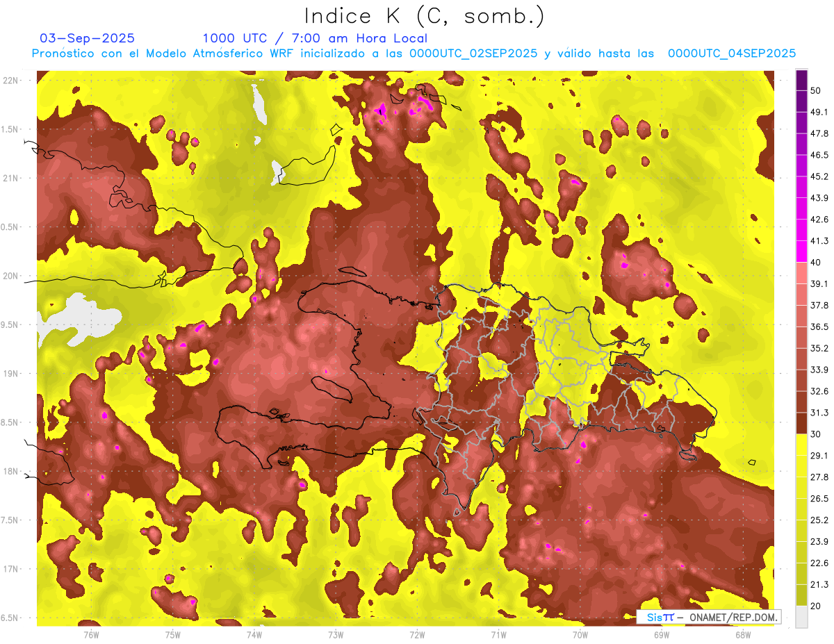Click the longitude axis label "71W"
The height and width of the screenshot is (644, 834).
click(x=498, y=634)
